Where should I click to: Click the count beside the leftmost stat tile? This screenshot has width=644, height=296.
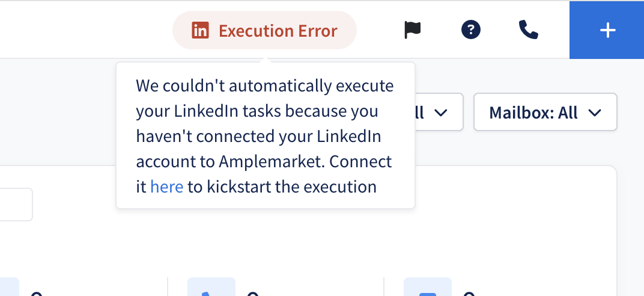[x=37, y=294]
